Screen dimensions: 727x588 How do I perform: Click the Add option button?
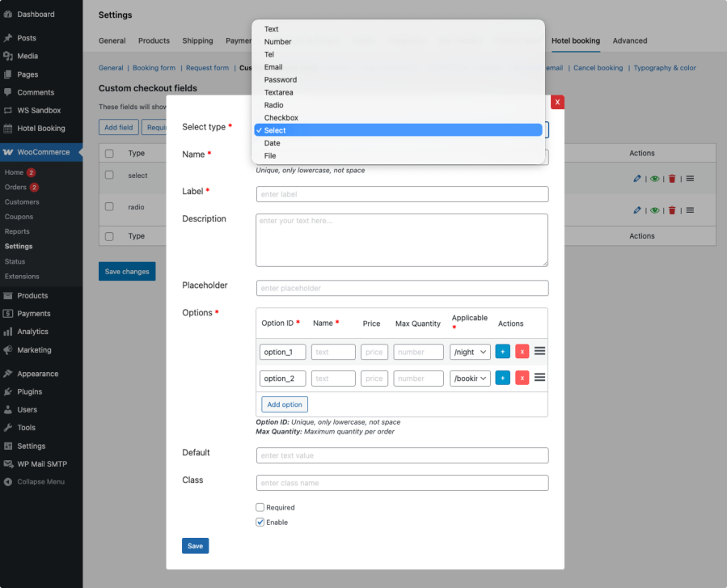pyautogui.click(x=284, y=404)
